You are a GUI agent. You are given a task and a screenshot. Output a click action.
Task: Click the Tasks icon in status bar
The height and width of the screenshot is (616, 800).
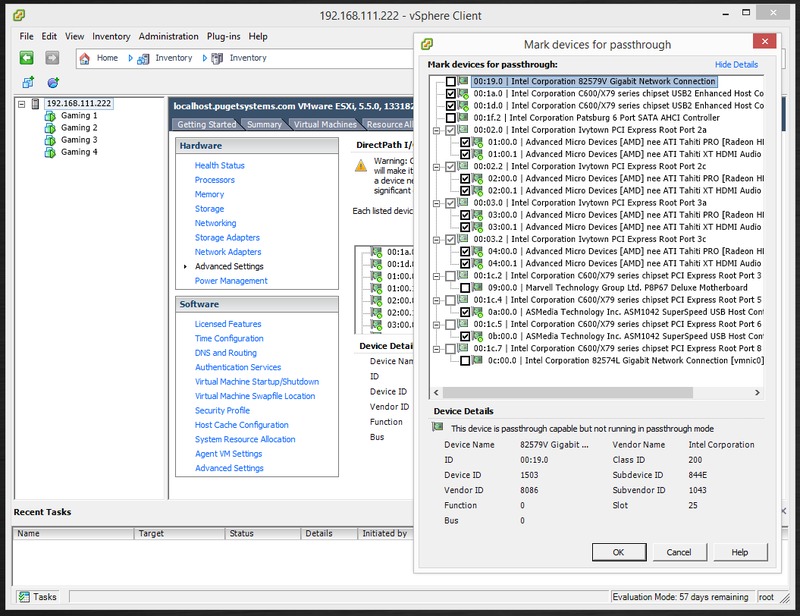point(23,597)
